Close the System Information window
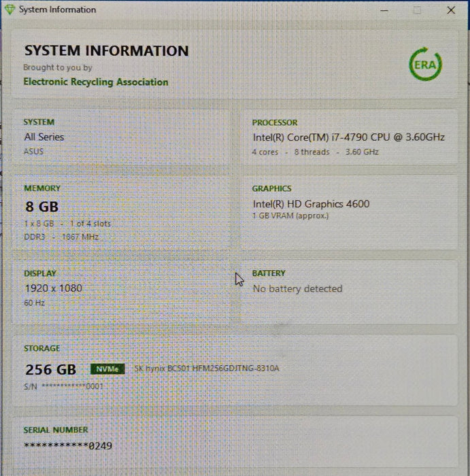Viewport: 470px width, 476px height. pos(451,10)
